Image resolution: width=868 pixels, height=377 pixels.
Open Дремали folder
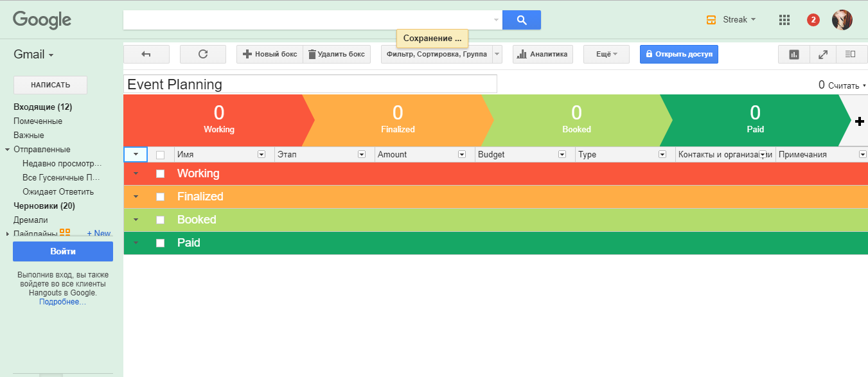pyautogui.click(x=31, y=220)
